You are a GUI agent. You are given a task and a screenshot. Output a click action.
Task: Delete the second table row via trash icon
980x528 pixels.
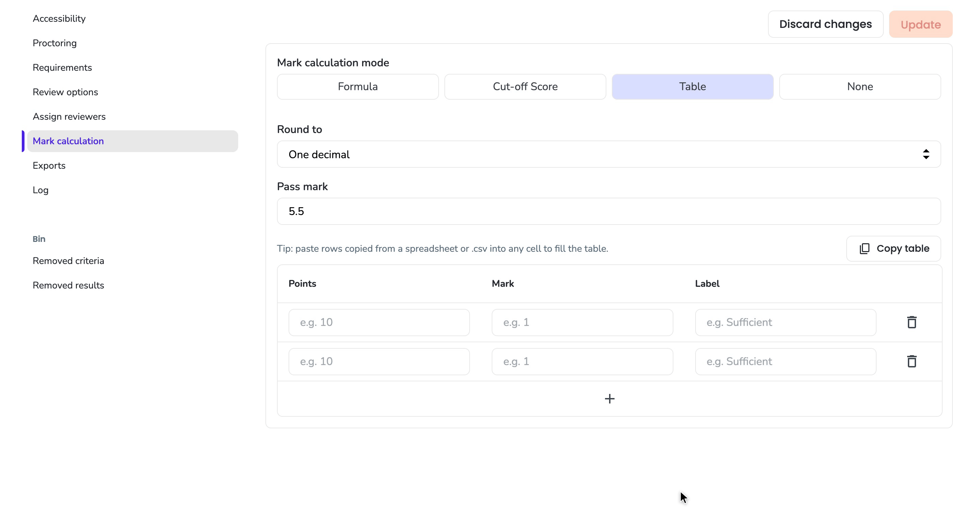912,361
